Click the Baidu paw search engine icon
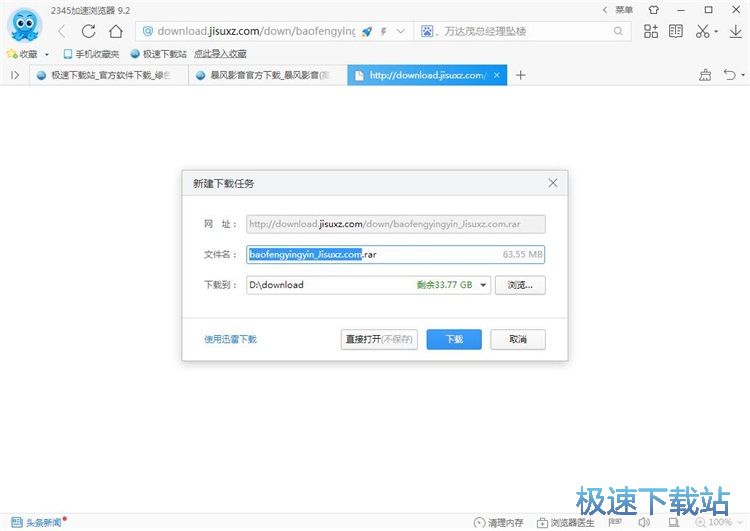 click(x=427, y=32)
